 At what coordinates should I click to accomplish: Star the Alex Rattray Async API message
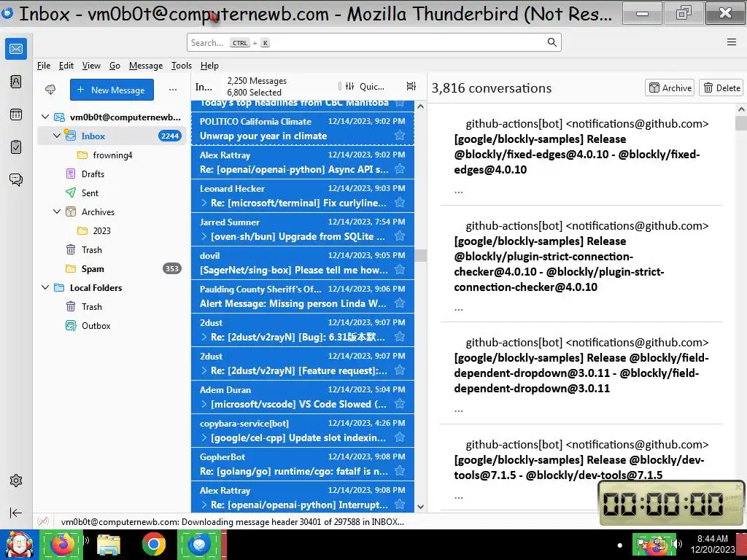[x=400, y=169]
